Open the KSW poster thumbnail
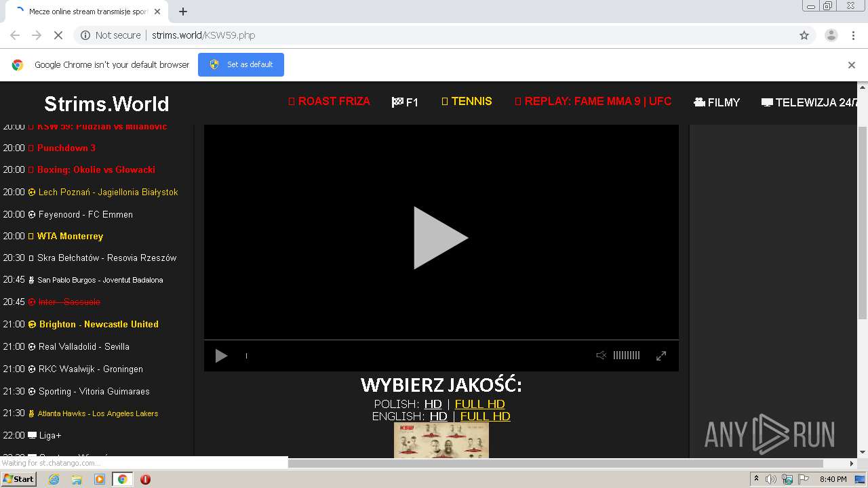868x488 pixels. 441,440
